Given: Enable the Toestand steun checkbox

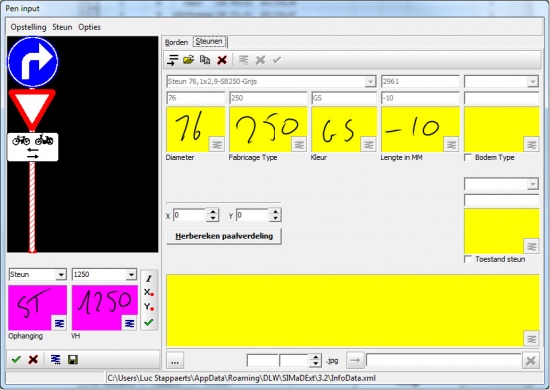Looking at the screenshot, I should pos(468,259).
